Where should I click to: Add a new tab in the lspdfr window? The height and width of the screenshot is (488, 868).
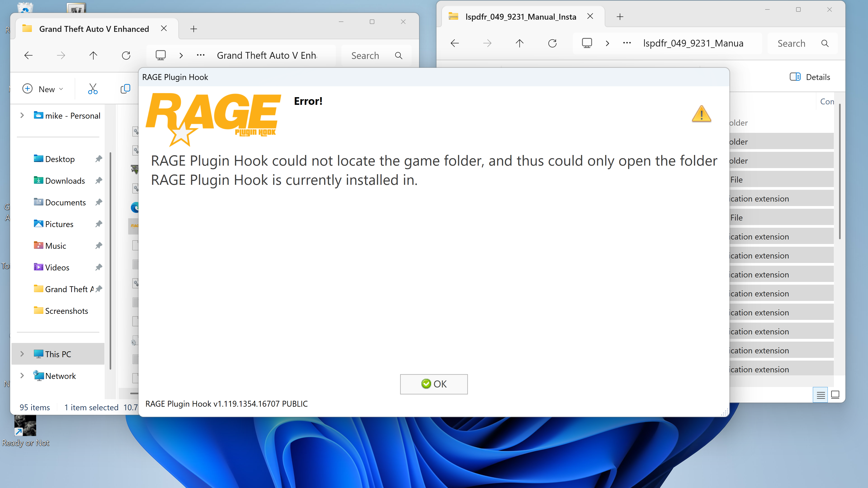pos(620,17)
